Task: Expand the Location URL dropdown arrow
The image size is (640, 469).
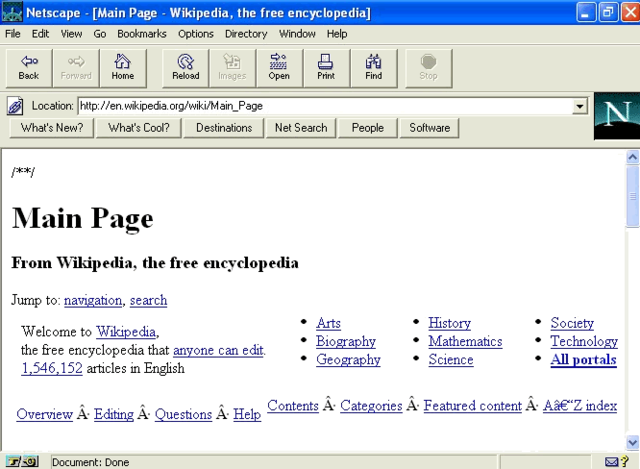Action: point(579,107)
